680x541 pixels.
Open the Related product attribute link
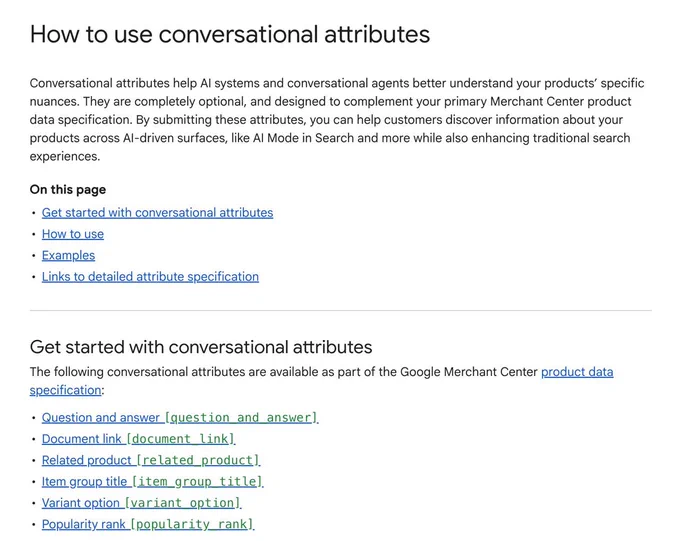151,460
